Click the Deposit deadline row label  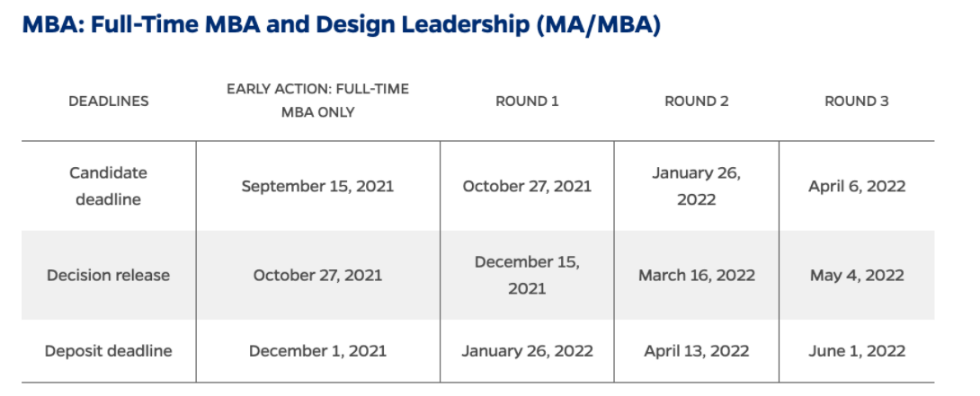tap(109, 350)
